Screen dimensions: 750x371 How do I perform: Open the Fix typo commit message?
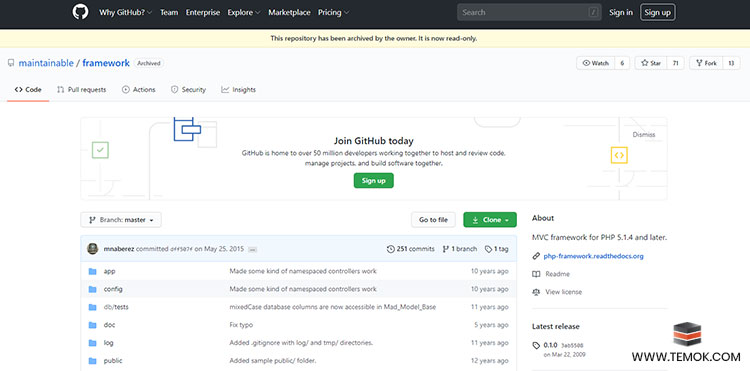click(241, 325)
